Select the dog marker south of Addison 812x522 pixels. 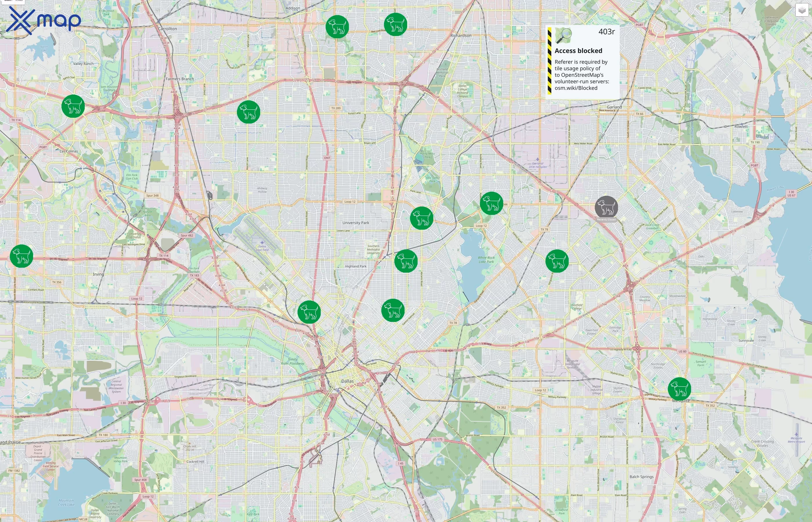337,27
